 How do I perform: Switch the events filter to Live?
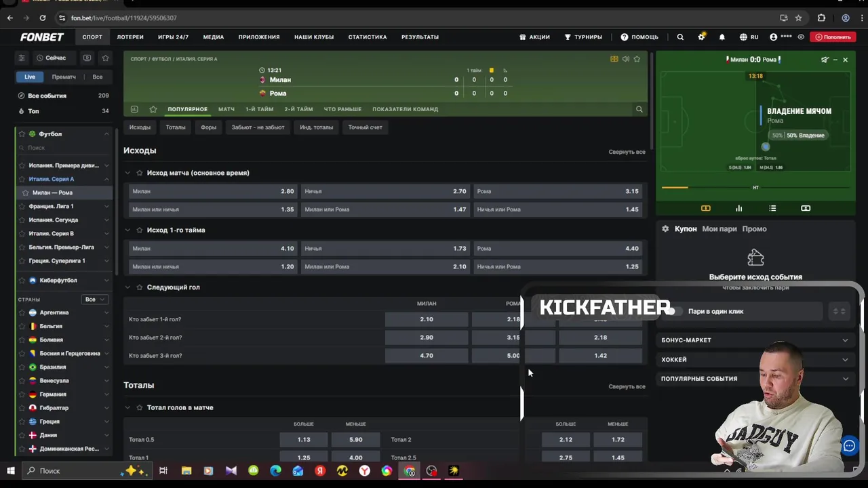pyautogui.click(x=30, y=77)
